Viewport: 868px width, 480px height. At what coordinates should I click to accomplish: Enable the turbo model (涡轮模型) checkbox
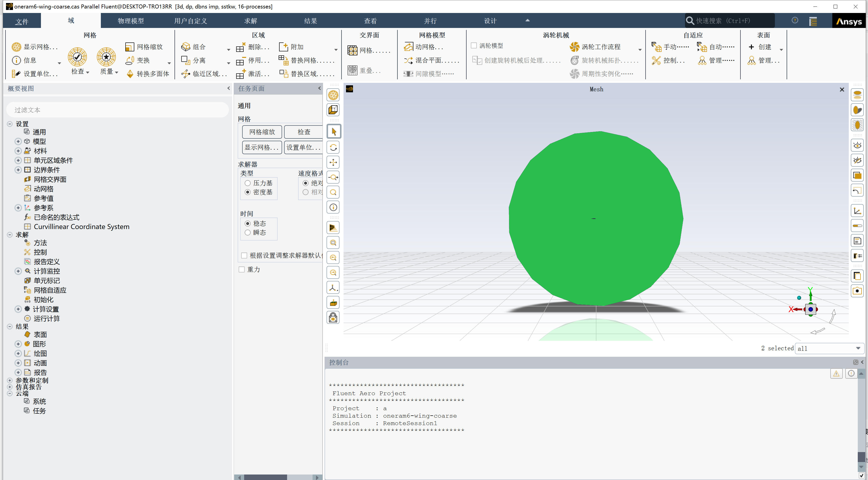[474, 45]
